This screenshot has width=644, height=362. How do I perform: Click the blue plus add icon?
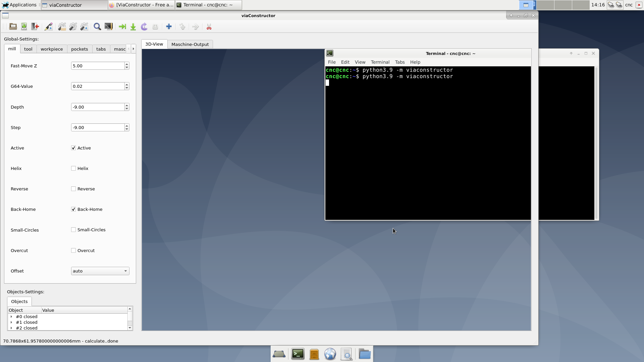169,27
